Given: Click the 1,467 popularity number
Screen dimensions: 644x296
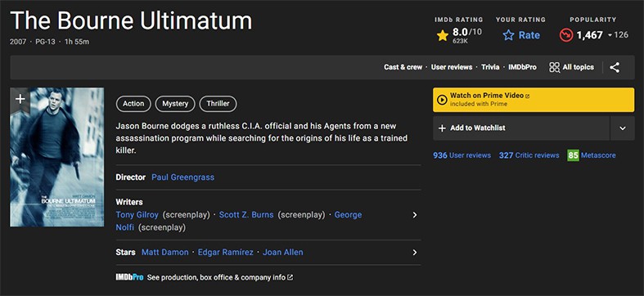Looking at the screenshot, I should click(590, 35).
